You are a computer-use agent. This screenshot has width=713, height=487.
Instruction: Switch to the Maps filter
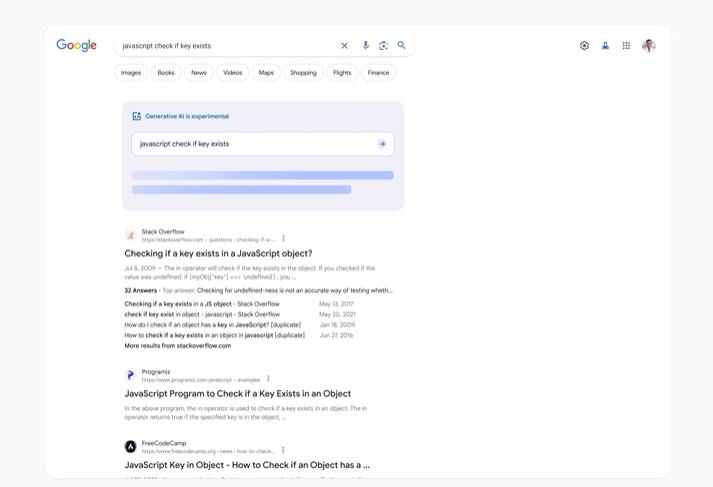(266, 73)
